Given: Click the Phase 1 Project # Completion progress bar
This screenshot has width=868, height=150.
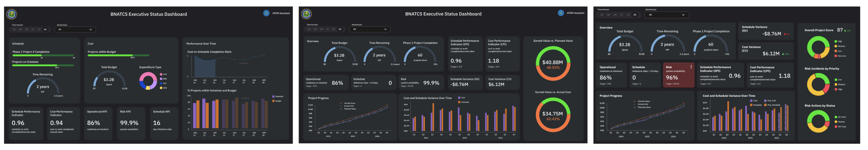Looking at the screenshot, I should click(x=43, y=56).
